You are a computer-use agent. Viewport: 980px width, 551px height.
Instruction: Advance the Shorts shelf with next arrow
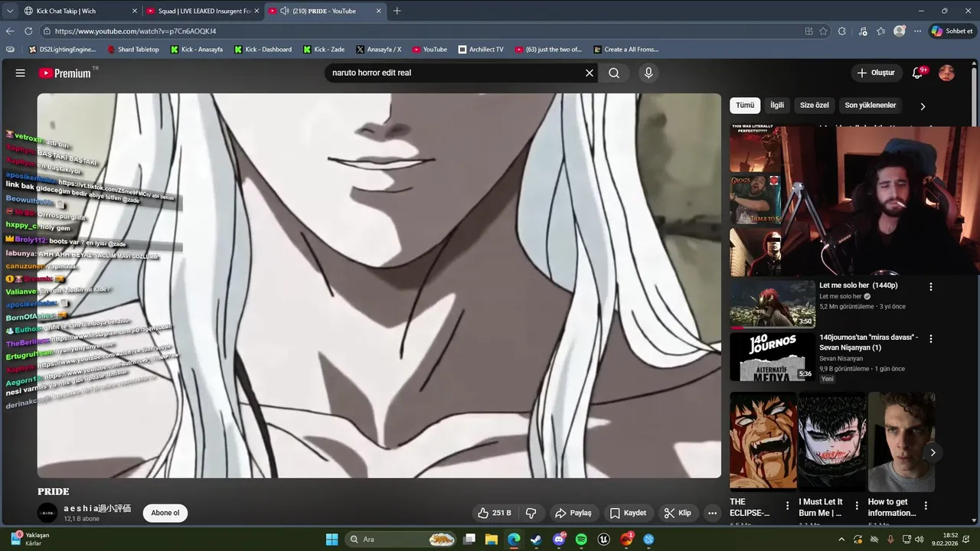click(x=933, y=452)
